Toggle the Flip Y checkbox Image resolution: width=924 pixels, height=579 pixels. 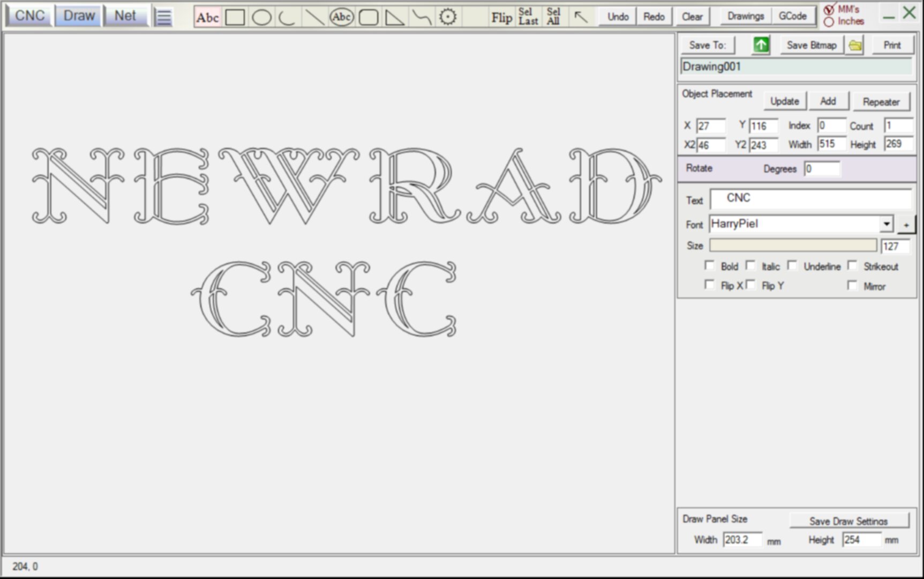750,285
